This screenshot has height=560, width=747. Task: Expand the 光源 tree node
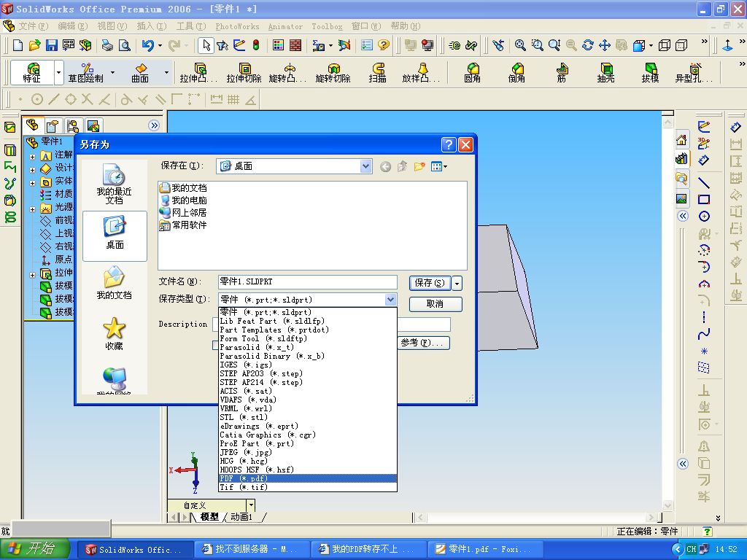[32, 209]
